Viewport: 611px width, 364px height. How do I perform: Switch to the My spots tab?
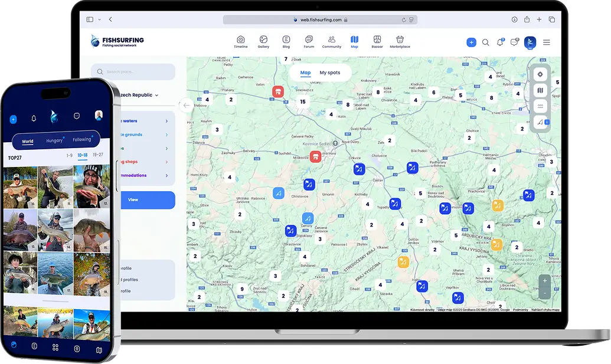pos(330,73)
